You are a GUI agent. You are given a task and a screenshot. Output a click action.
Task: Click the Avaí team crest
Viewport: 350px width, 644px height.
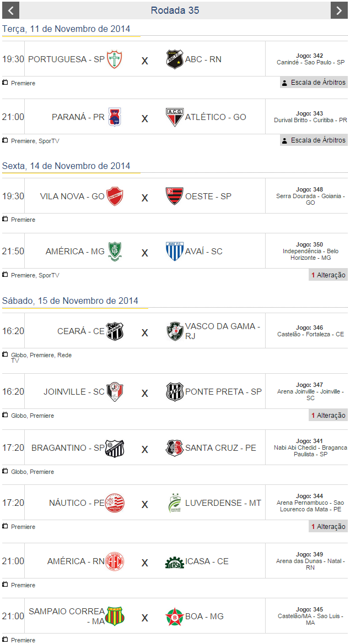(175, 252)
